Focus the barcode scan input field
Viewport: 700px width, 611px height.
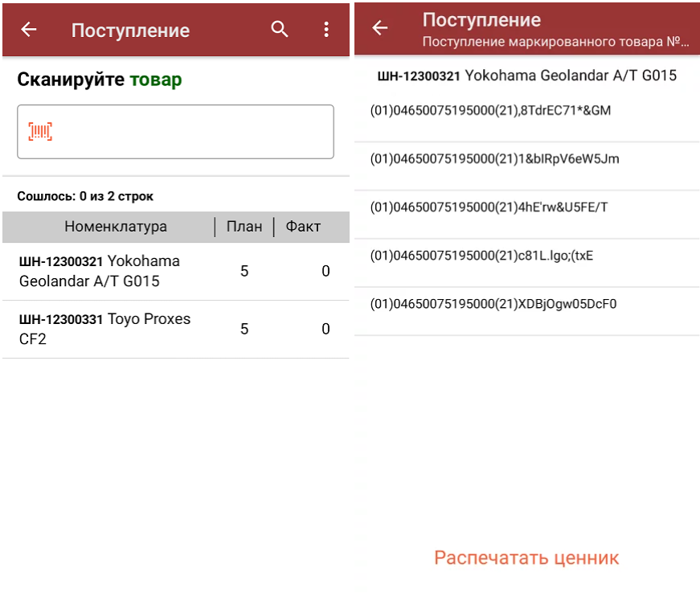coord(185,132)
